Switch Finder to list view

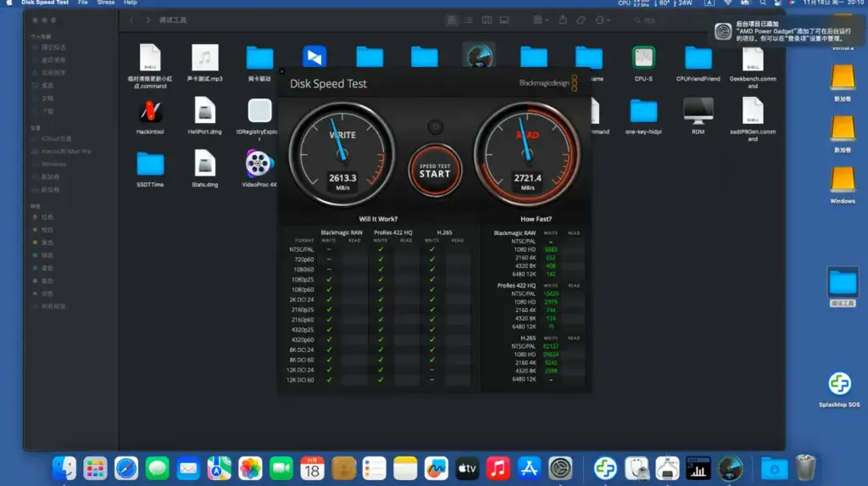468,20
